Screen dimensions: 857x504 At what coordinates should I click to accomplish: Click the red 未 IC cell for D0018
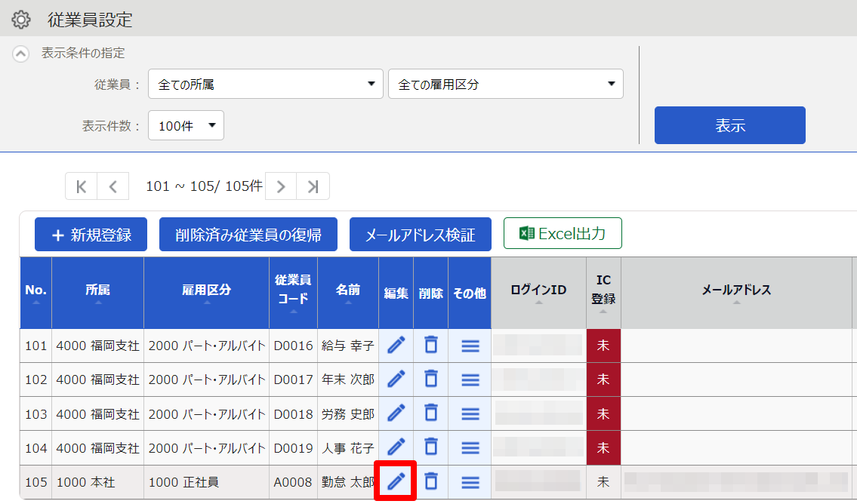(x=603, y=414)
